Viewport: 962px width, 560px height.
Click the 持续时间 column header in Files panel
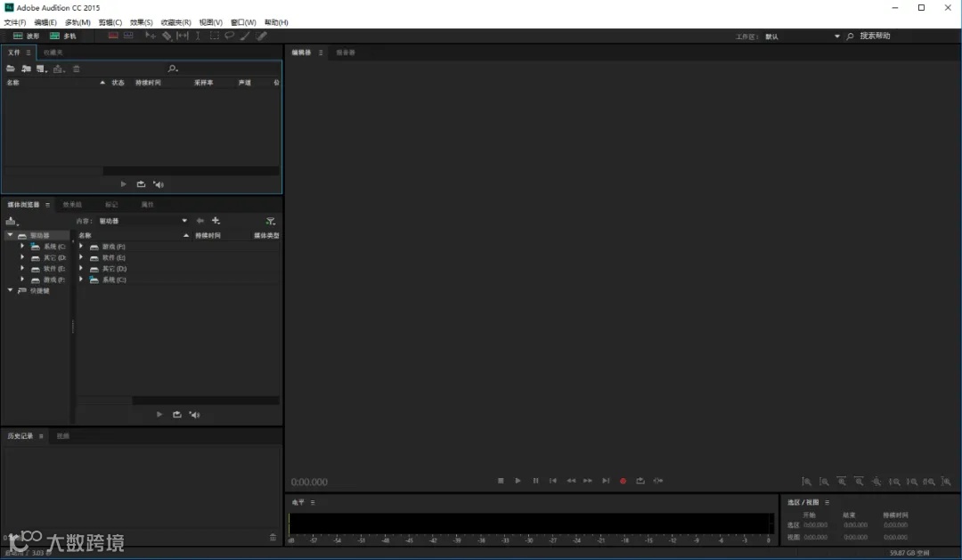pyautogui.click(x=148, y=83)
